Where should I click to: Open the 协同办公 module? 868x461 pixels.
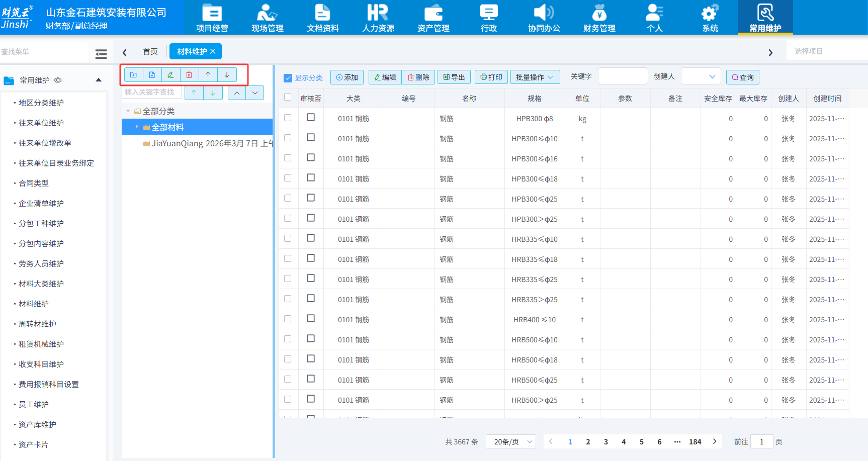tap(544, 18)
